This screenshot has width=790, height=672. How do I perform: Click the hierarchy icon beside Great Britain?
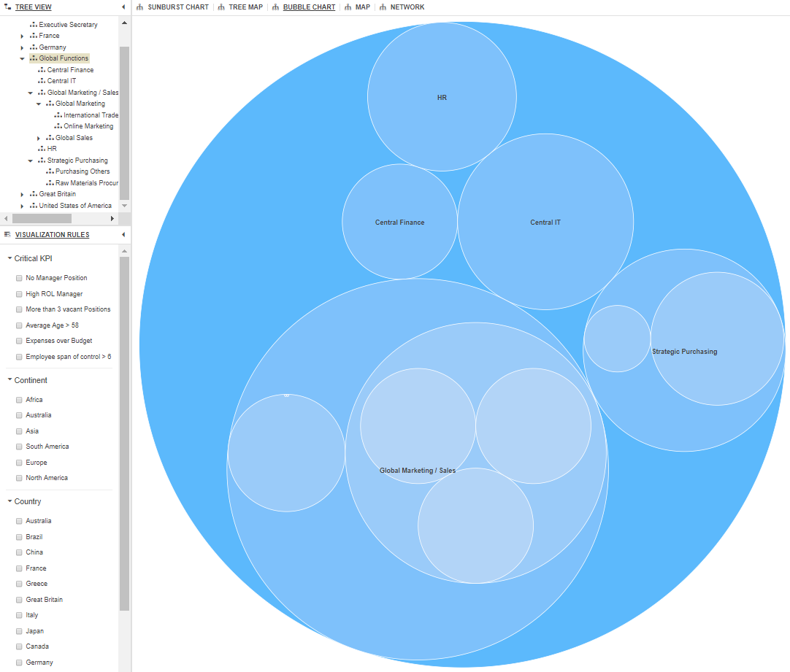[x=34, y=194]
